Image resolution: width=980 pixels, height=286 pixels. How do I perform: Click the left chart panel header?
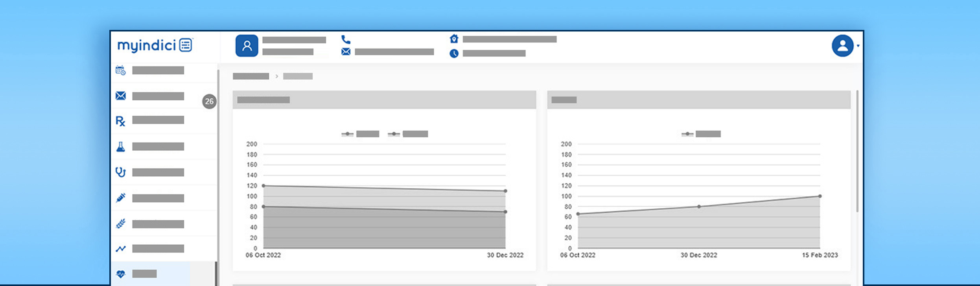384,100
